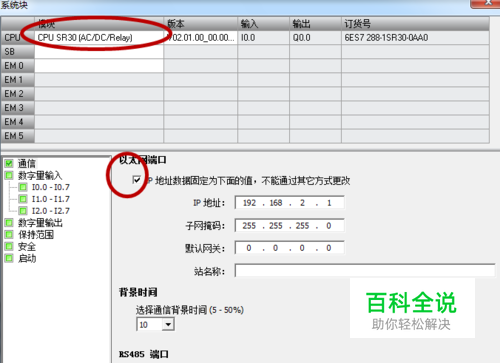
Task: Click the green icon beside 数字量输入
Action: 9,175
